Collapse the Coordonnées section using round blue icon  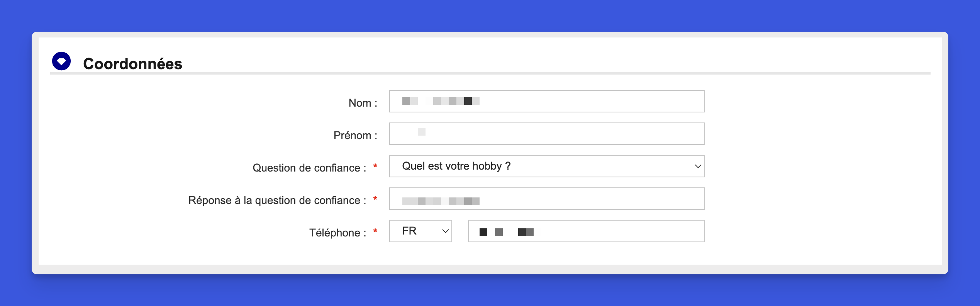[61, 61]
